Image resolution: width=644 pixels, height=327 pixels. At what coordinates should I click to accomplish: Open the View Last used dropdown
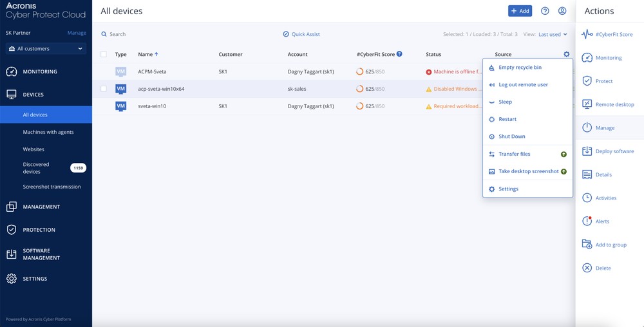(x=553, y=35)
